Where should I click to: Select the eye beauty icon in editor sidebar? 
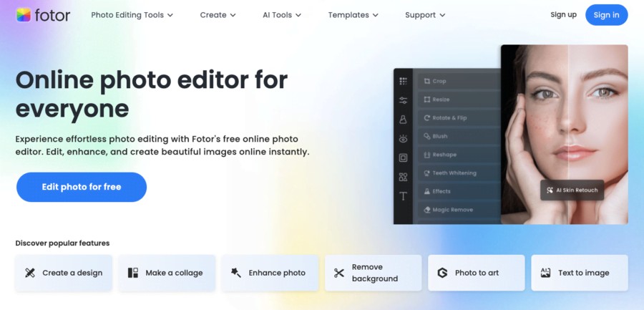coord(403,139)
